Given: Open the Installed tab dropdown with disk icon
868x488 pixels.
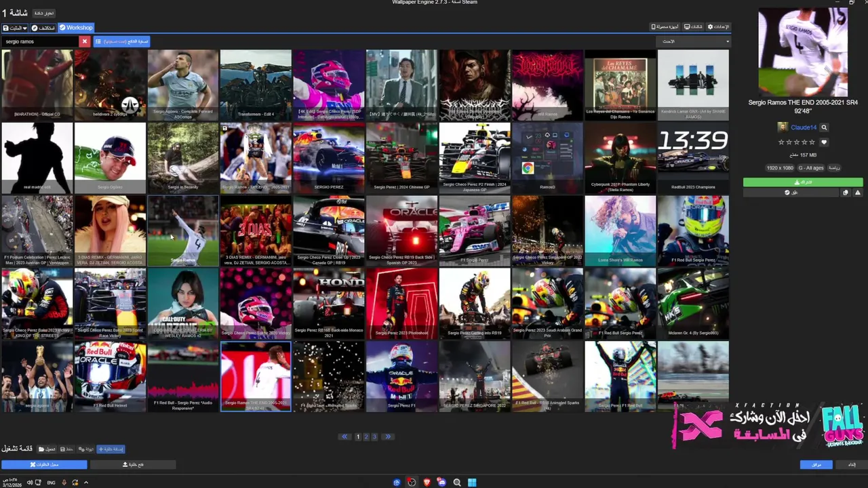Looking at the screenshot, I should 15,28.
